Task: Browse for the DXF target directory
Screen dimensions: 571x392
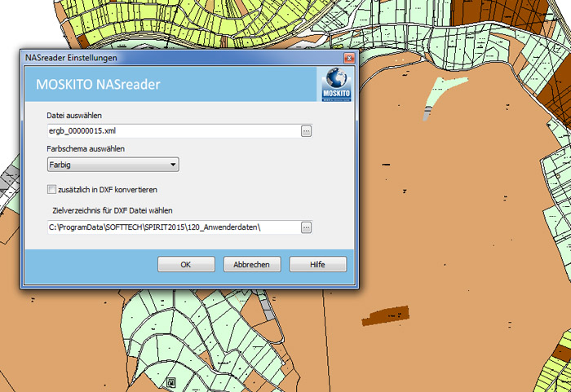Action: coord(307,227)
